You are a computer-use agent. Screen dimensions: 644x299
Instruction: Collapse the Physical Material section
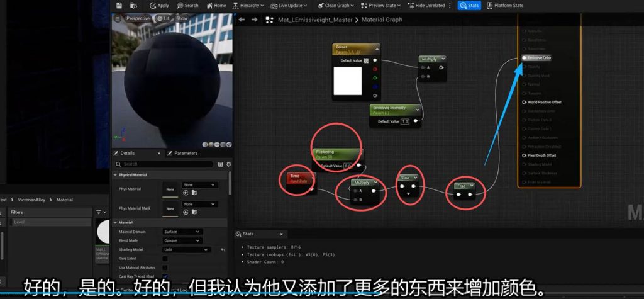115,175
